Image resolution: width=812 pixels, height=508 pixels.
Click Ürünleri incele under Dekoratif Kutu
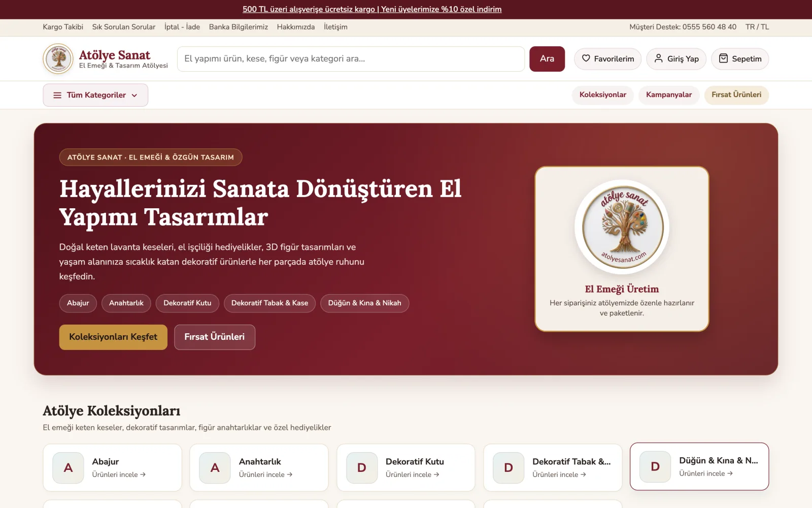(x=412, y=474)
